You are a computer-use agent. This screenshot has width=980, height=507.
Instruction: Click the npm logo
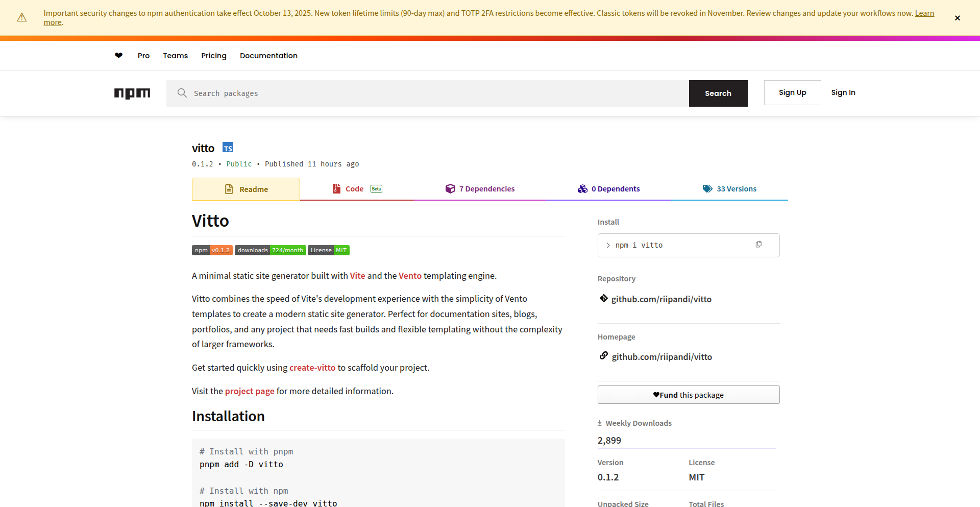[x=132, y=93]
